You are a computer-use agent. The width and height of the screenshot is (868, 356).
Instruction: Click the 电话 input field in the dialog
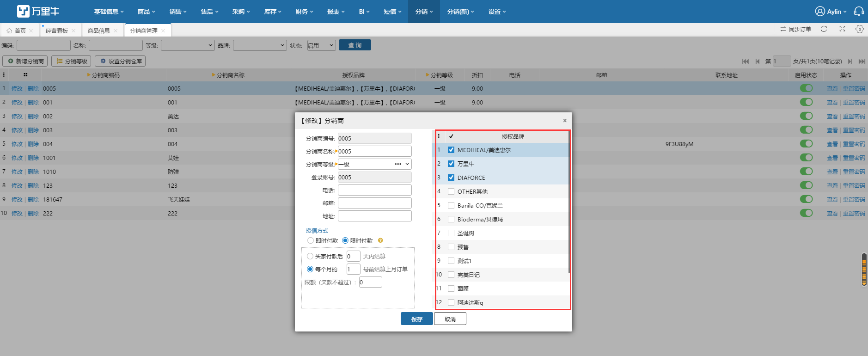[375, 190]
